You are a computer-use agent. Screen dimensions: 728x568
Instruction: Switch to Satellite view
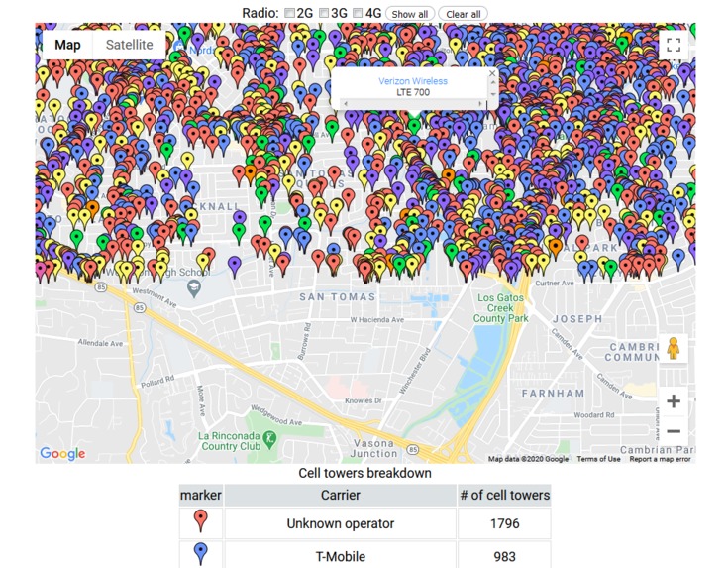[x=129, y=45]
